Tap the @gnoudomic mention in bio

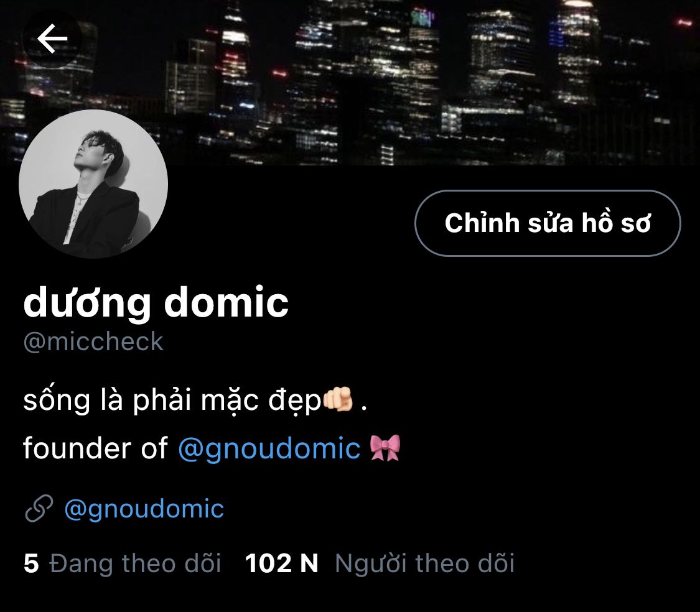pos(269,448)
